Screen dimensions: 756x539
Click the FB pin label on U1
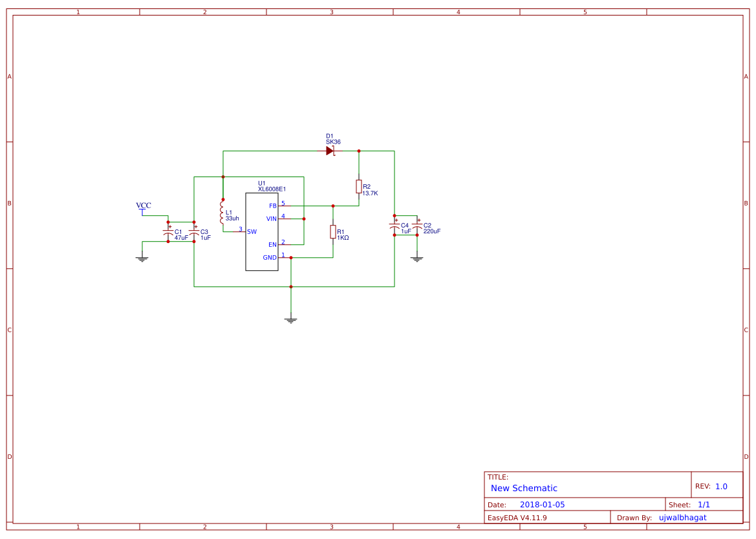pyautogui.click(x=272, y=205)
